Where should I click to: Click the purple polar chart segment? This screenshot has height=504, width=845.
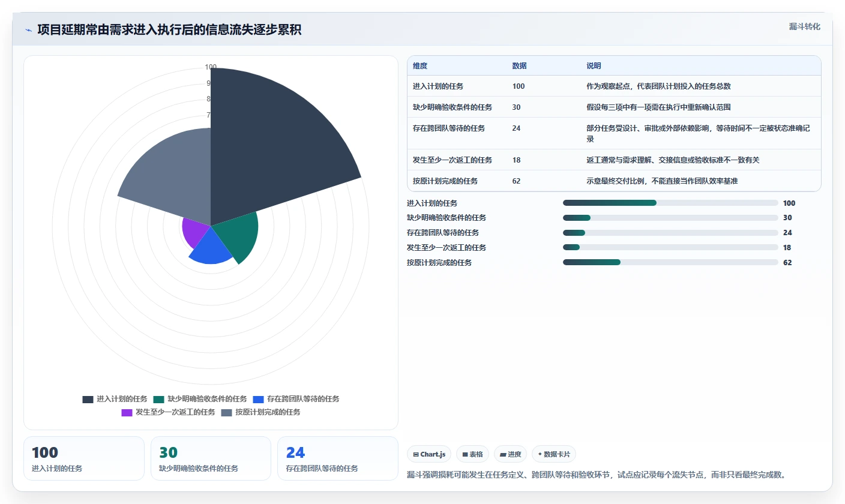[195, 233]
